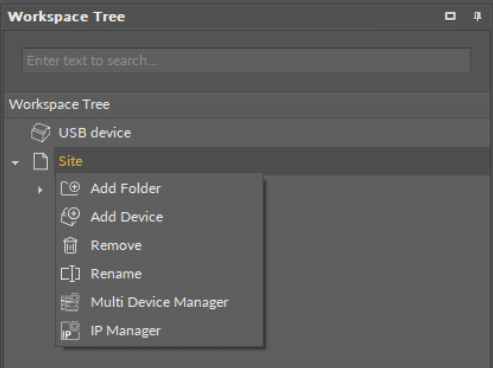Click the pin icon in panel header
The height and width of the screenshot is (368, 493).
[477, 16]
